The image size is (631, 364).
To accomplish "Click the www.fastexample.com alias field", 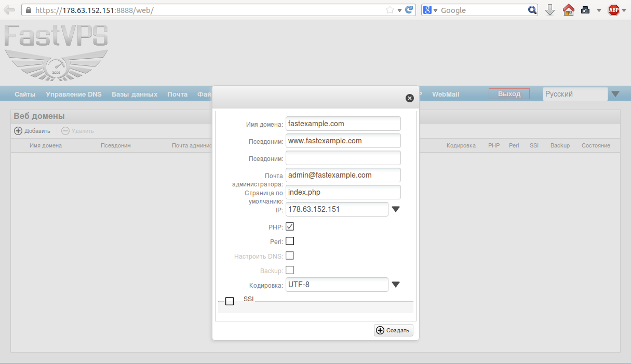I will [343, 141].
